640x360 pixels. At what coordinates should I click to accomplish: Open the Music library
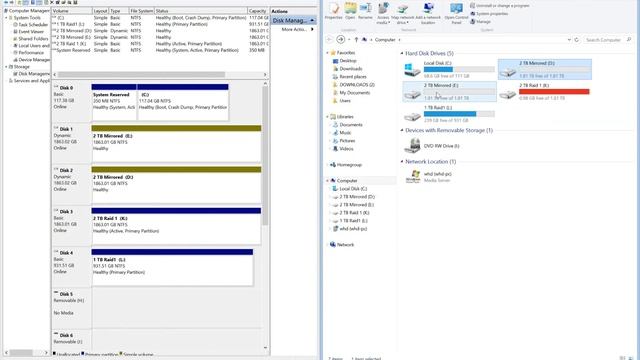[345, 133]
